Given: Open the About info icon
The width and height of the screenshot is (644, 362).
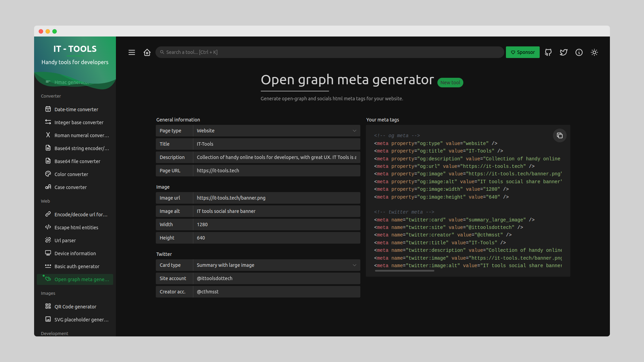Looking at the screenshot, I should pyautogui.click(x=579, y=52).
